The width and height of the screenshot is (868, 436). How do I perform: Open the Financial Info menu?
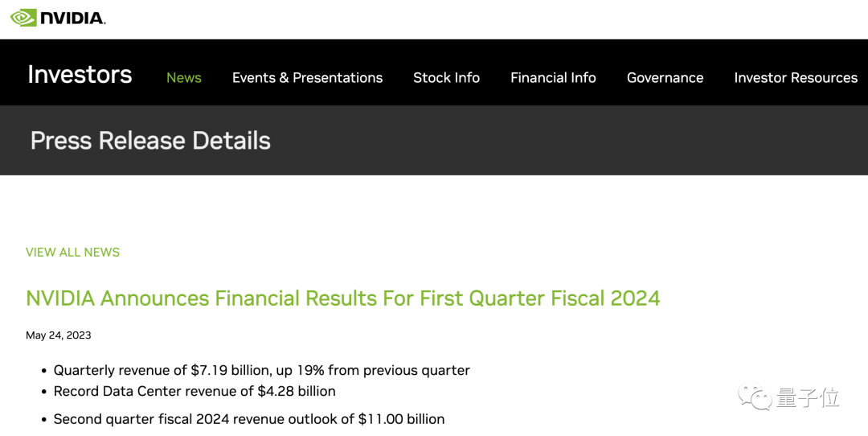pos(553,78)
